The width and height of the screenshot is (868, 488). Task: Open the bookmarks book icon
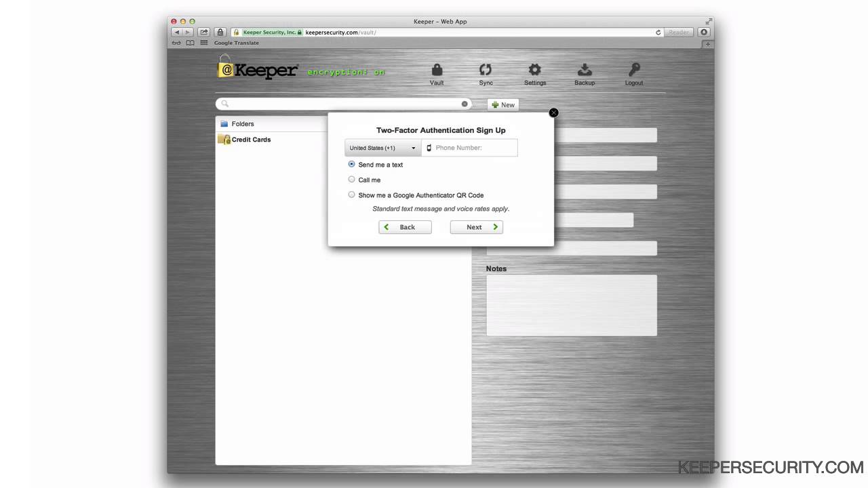coord(190,43)
